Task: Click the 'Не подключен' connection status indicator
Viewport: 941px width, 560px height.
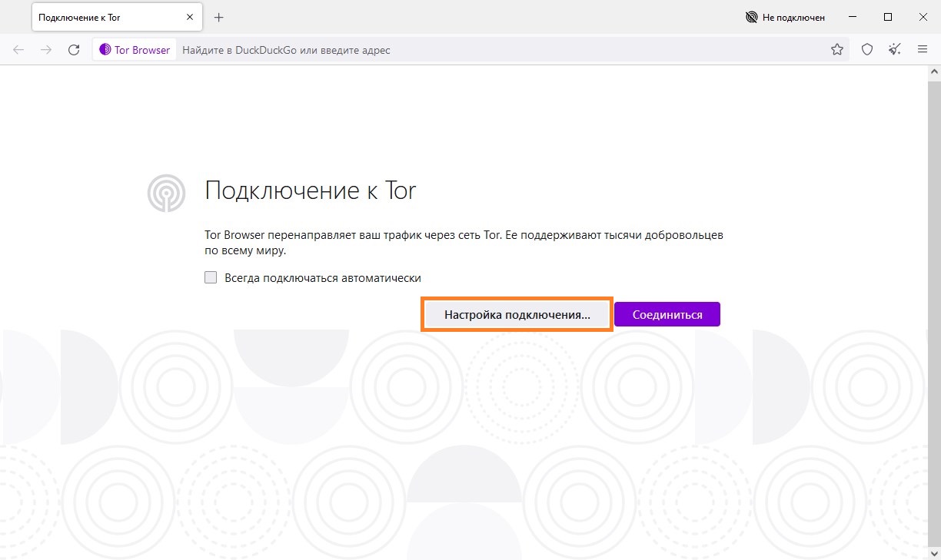Action: pyautogui.click(x=785, y=17)
